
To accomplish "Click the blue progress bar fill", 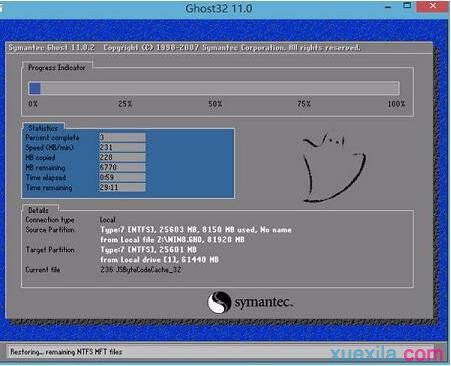I will tap(35, 89).
